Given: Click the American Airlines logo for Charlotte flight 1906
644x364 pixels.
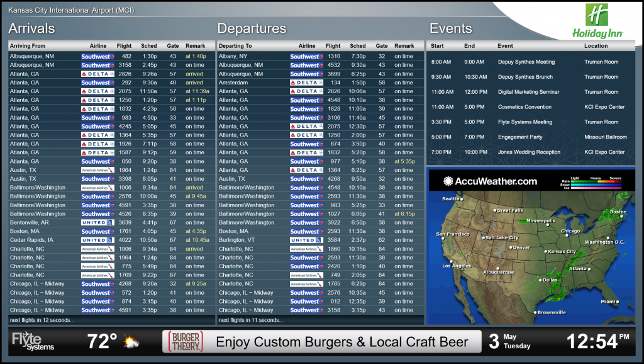Looking at the screenshot, I should [96, 248].
